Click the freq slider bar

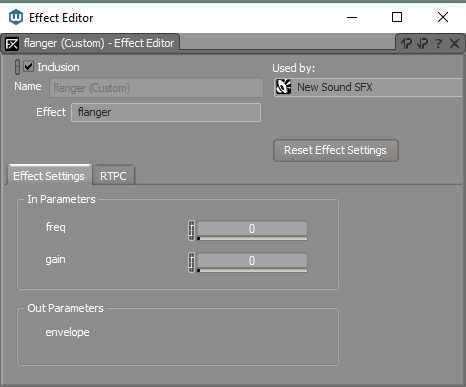tap(252, 238)
